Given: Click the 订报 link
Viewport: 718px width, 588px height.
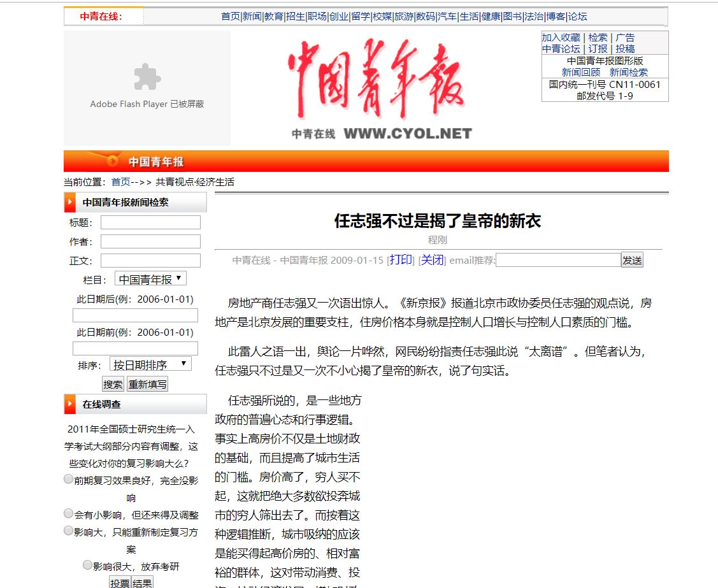Looking at the screenshot, I should (598, 48).
